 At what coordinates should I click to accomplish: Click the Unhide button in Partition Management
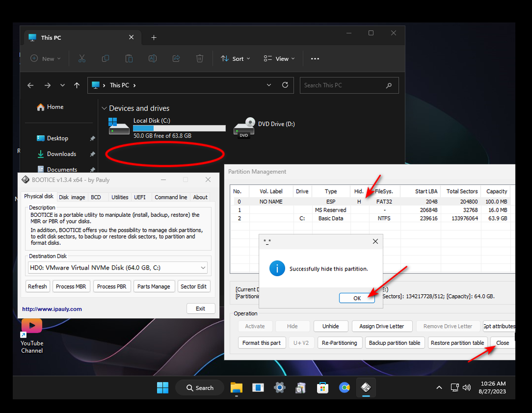[331, 326]
